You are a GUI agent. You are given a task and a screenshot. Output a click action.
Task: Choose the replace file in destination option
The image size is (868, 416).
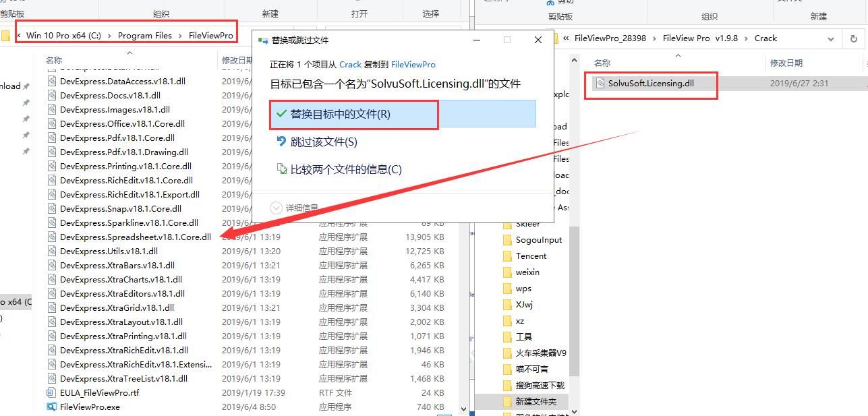[x=403, y=114]
